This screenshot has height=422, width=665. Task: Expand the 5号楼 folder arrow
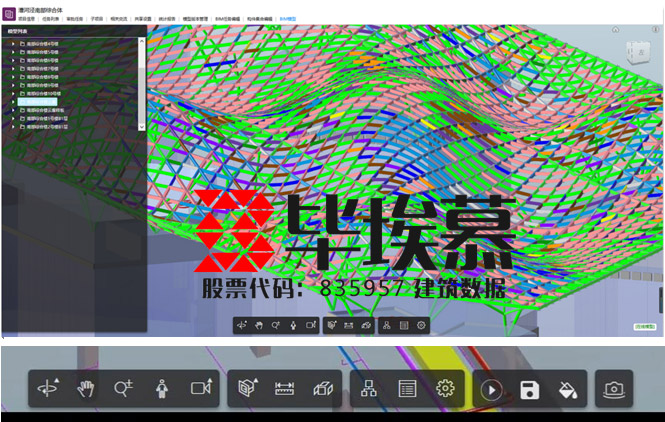(x=13, y=52)
